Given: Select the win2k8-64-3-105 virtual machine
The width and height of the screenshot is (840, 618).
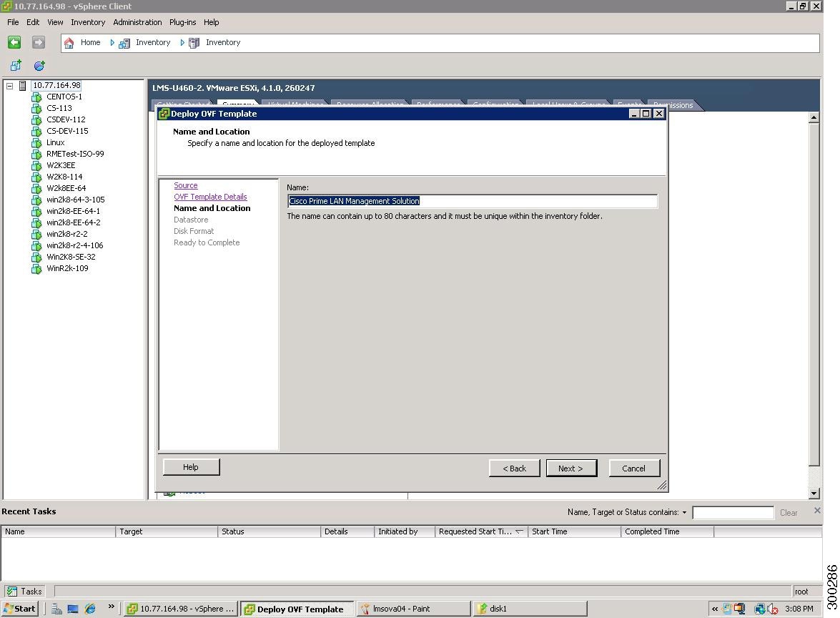Looking at the screenshot, I should 76,200.
